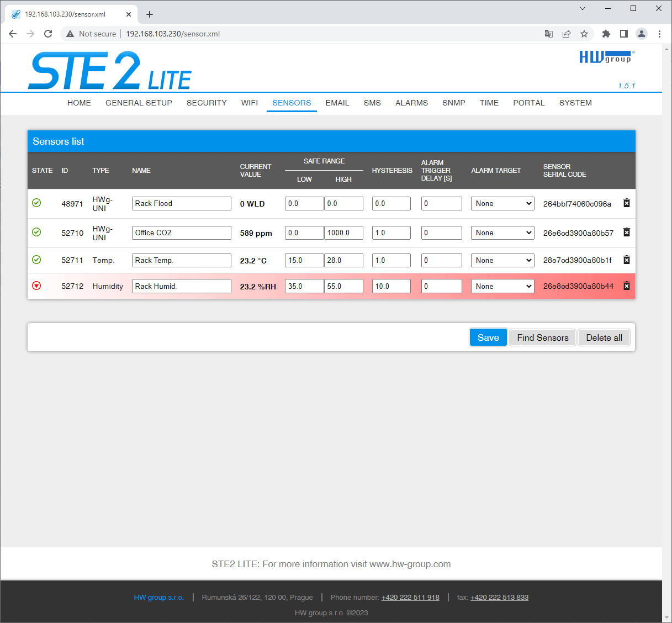Open the browser extensions puzzle icon
The width and height of the screenshot is (672, 623).
click(x=606, y=34)
